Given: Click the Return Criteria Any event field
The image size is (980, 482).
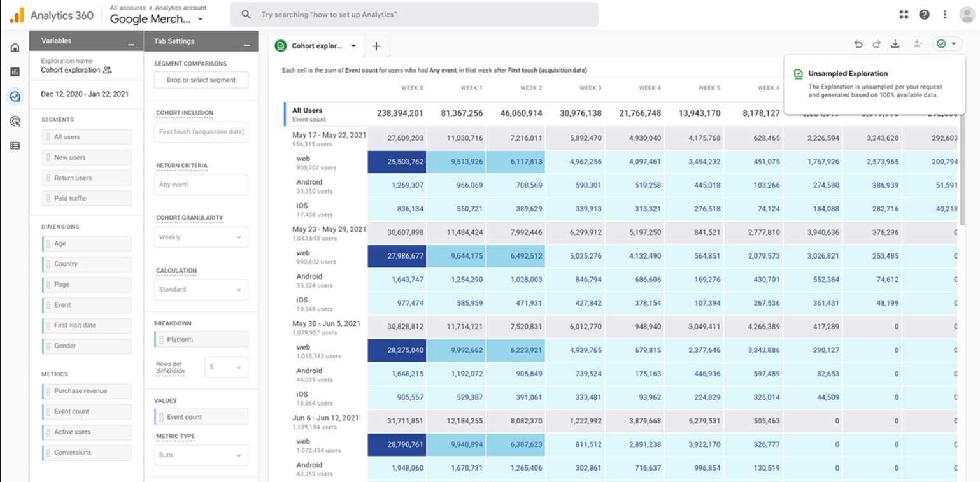Looking at the screenshot, I should 201,185.
